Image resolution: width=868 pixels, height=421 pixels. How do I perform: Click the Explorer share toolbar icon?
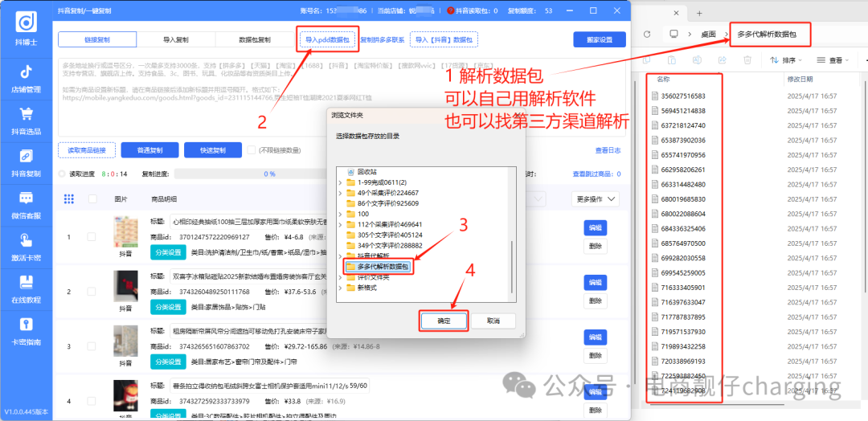tap(722, 59)
